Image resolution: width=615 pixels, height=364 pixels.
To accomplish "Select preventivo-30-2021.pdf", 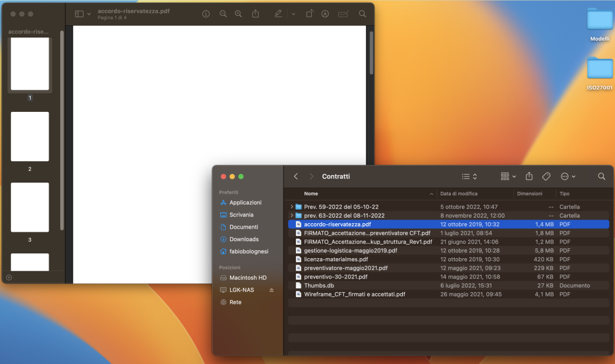I will tap(448, 277).
